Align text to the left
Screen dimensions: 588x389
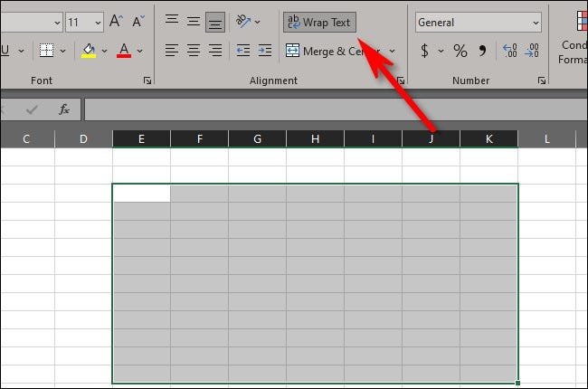tap(172, 51)
